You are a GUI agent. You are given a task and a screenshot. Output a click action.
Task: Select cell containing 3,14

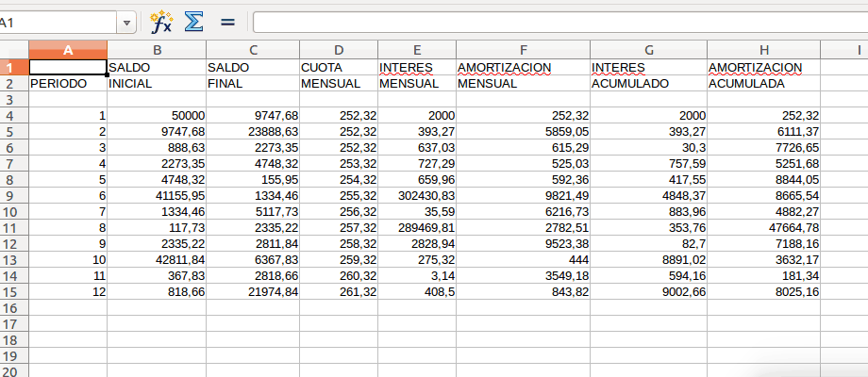pos(417,276)
